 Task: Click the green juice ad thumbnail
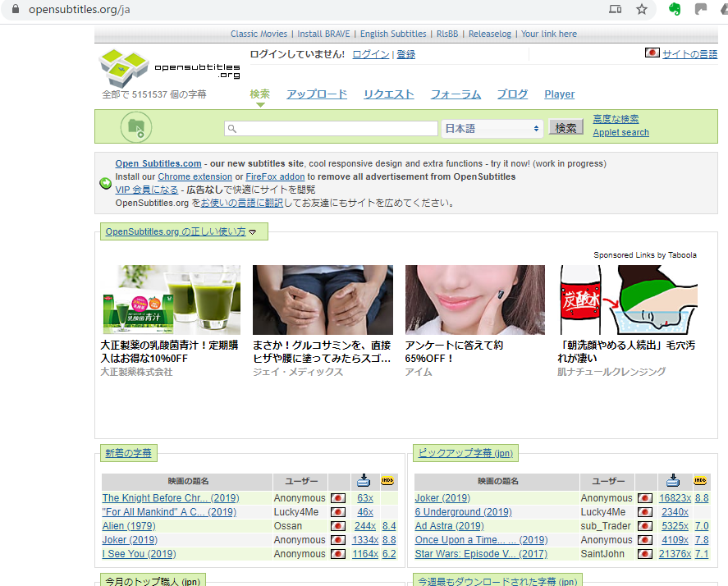click(172, 300)
